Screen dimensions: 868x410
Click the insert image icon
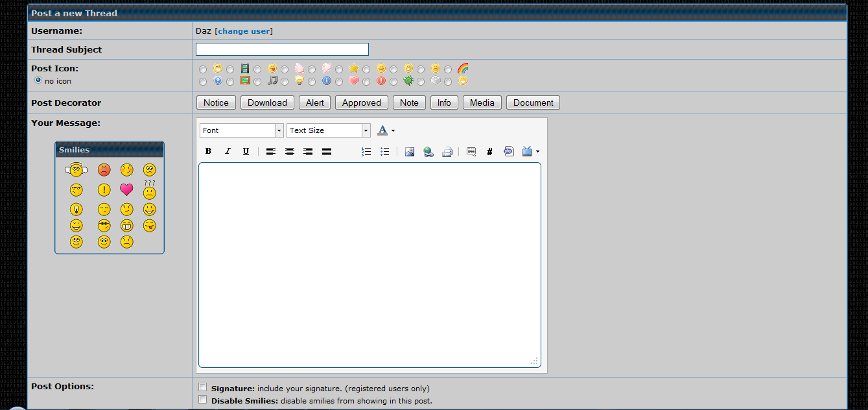coord(410,151)
